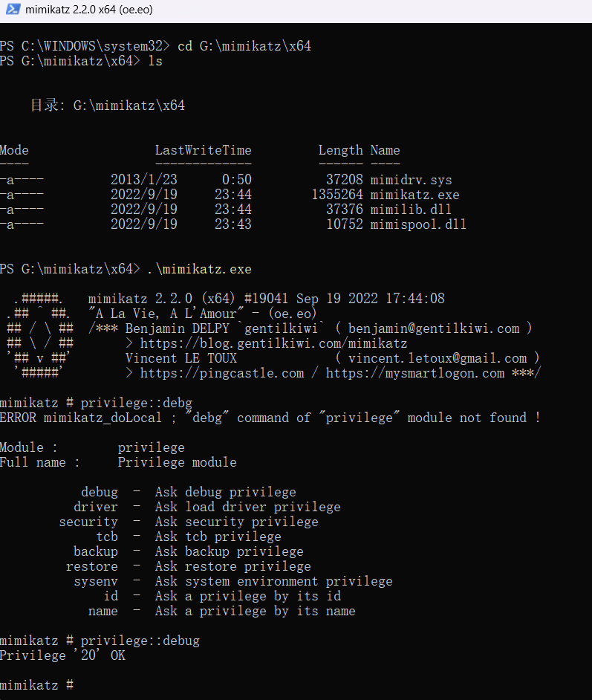Click the PowerShell icon in title bar

pyautogui.click(x=11, y=10)
